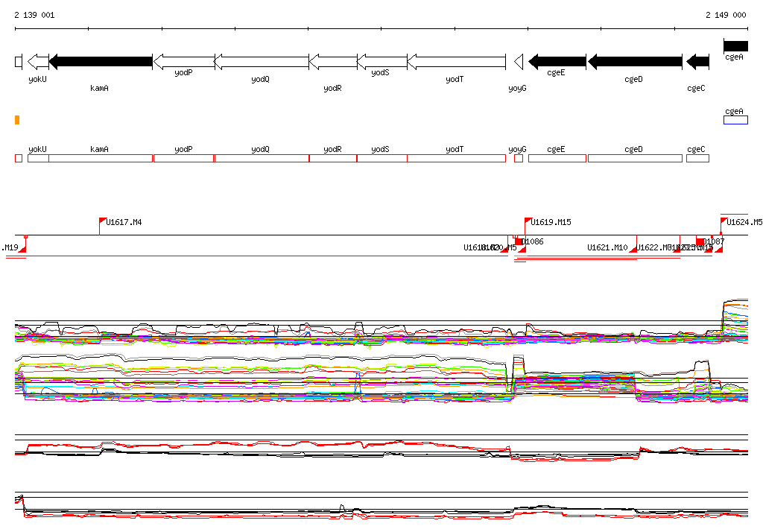Select the black cgeC gene arrow
Viewport: 763px width, 532px height.
pyautogui.click(x=697, y=61)
